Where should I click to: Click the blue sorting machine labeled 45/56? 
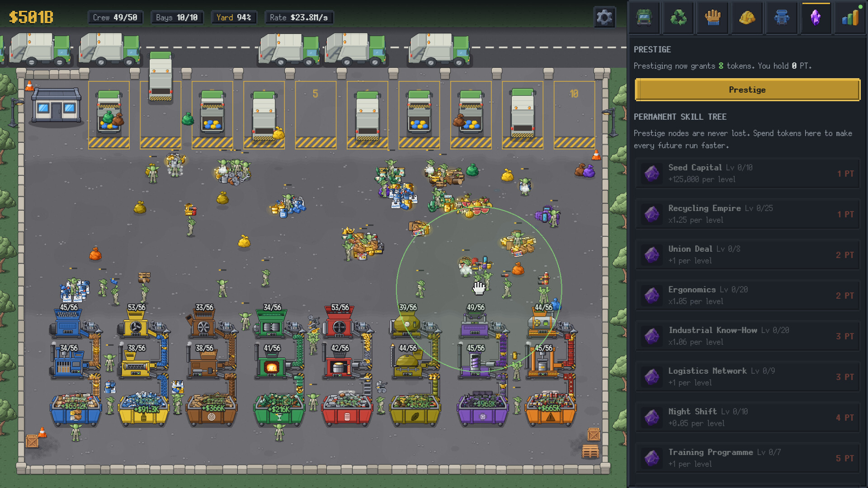tap(69, 324)
